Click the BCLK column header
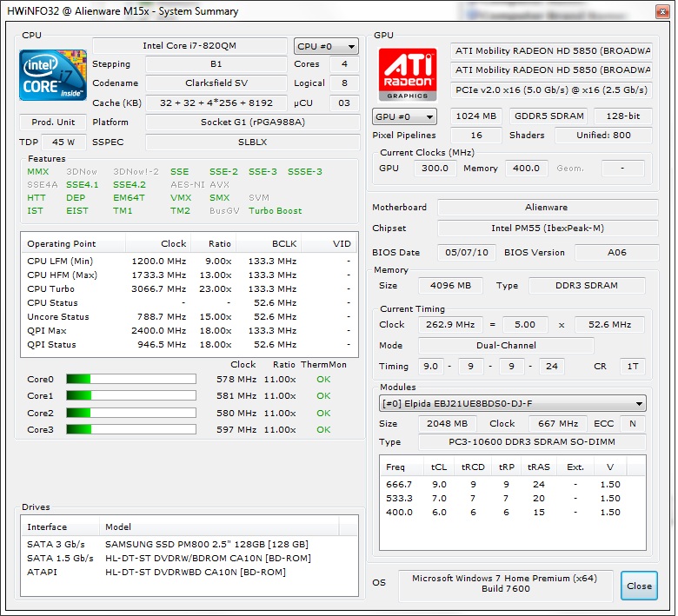This screenshot has height=616, width=678. coord(269,244)
